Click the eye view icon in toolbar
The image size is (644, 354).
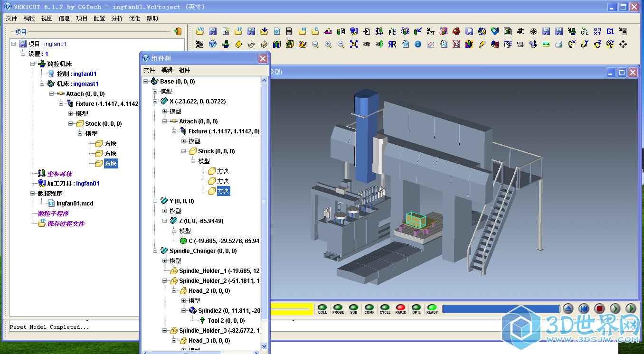(x=366, y=44)
